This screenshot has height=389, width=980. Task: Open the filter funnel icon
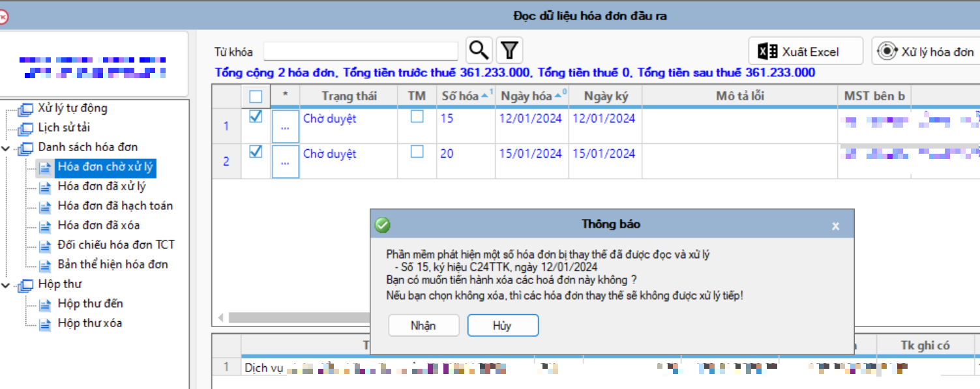point(509,50)
